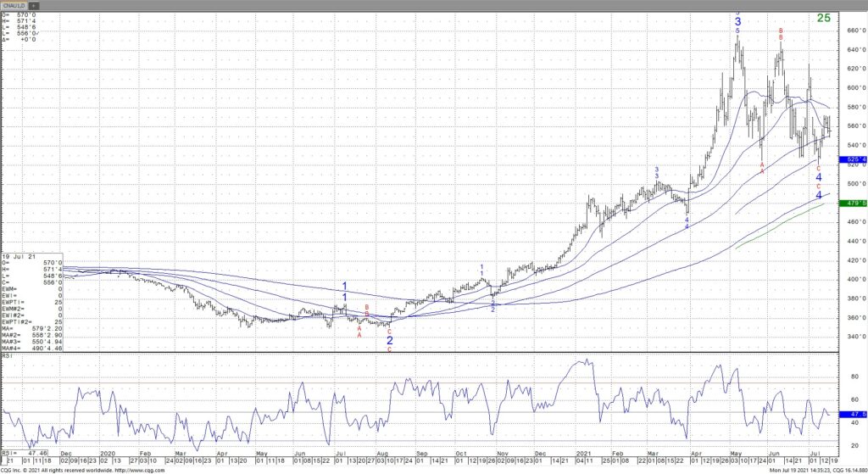Select the large blue wave 1 label

tap(345, 286)
